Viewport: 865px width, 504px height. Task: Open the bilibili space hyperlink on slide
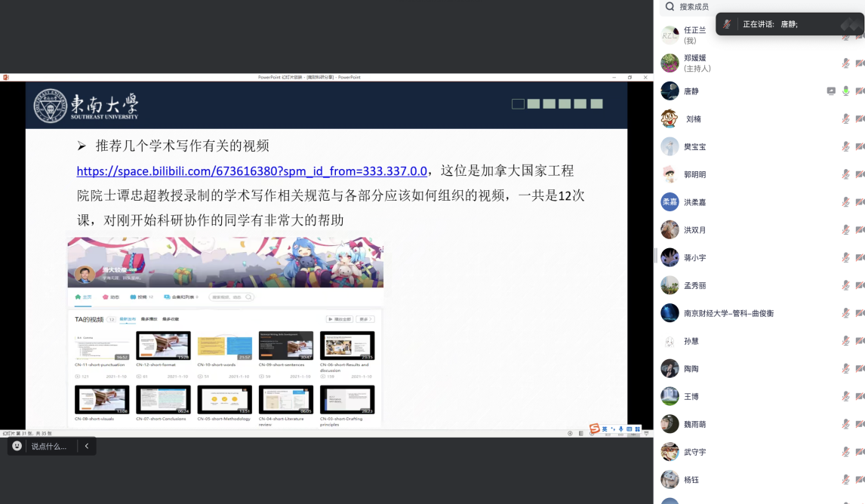pos(251,171)
